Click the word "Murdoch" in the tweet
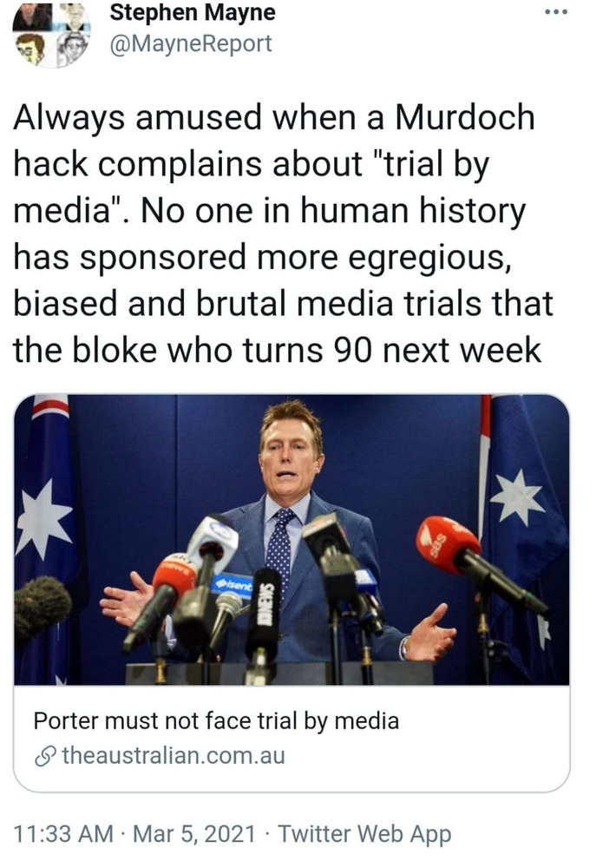Screen dimensions: 596x868 tap(464, 118)
